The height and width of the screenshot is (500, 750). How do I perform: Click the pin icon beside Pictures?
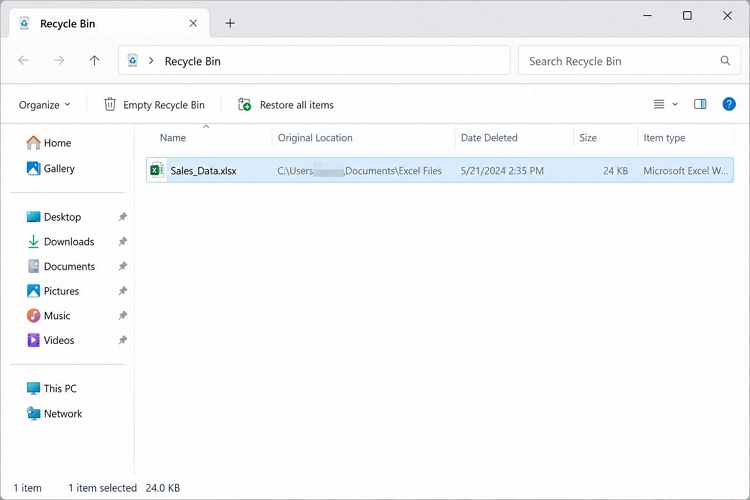pos(122,290)
